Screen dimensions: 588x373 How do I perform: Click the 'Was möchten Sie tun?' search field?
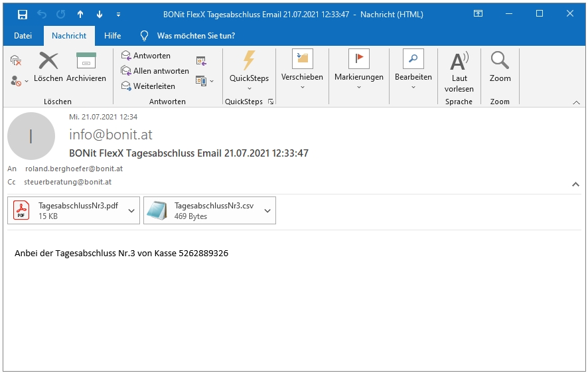[196, 36]
